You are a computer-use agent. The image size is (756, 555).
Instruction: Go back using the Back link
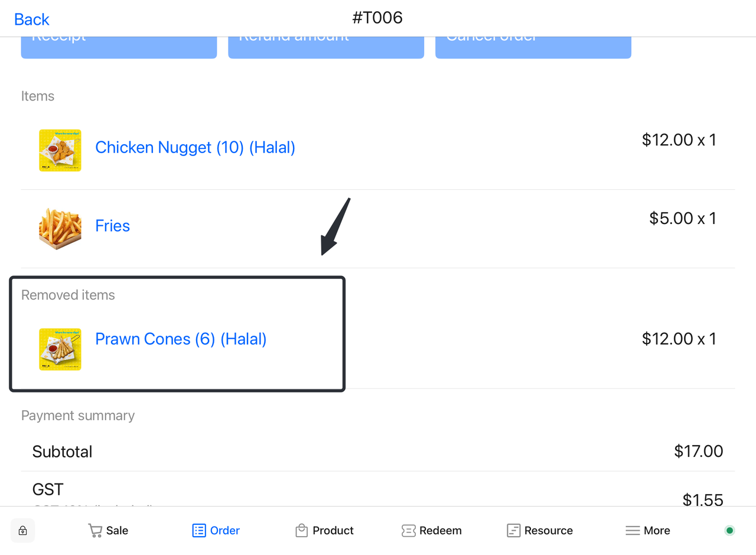click(31, 20)
